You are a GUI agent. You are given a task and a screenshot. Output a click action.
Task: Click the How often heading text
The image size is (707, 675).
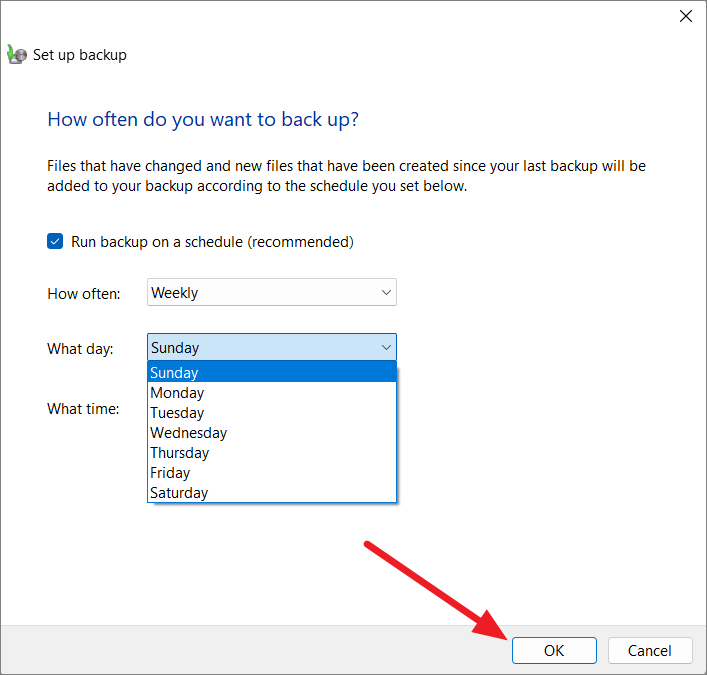click(203, 120)
